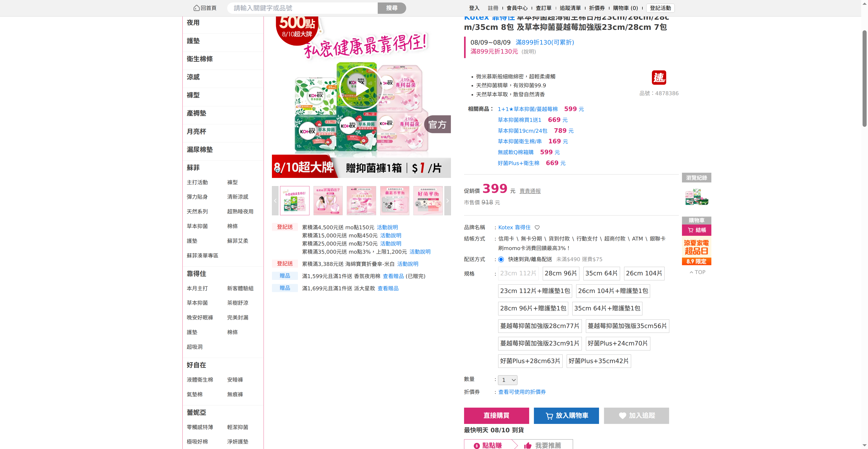Click the 搜尋 search button

392,8
